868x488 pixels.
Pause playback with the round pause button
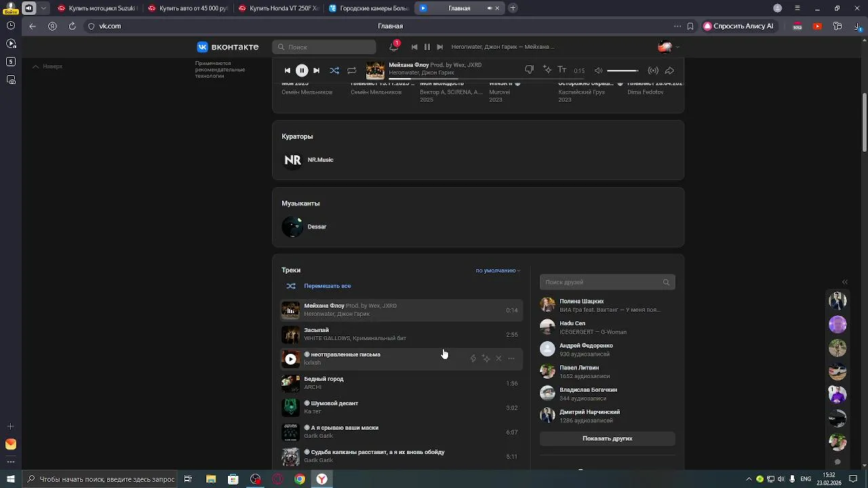click(302, 70)
